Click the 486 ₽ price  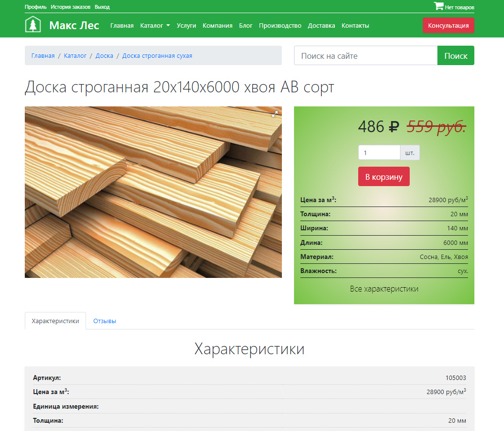pos(379,127)
